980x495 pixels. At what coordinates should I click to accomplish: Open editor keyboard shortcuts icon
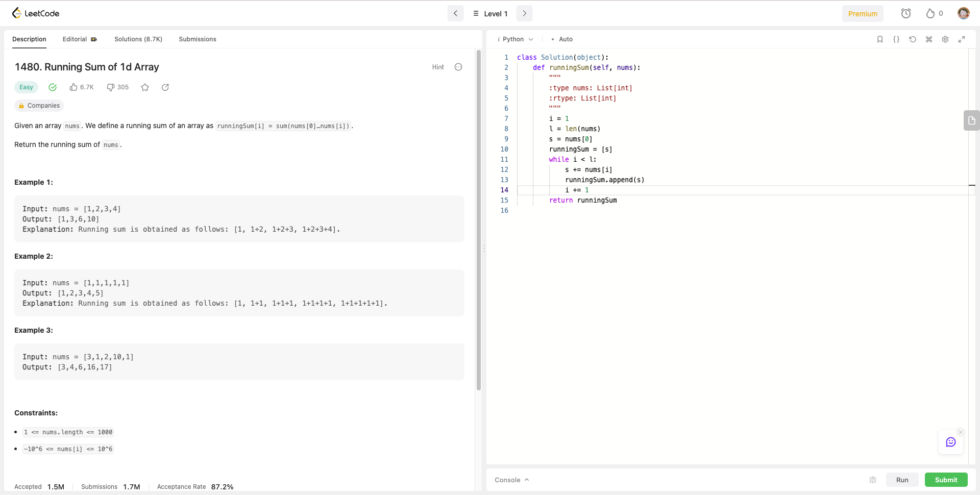click(929, 39)
